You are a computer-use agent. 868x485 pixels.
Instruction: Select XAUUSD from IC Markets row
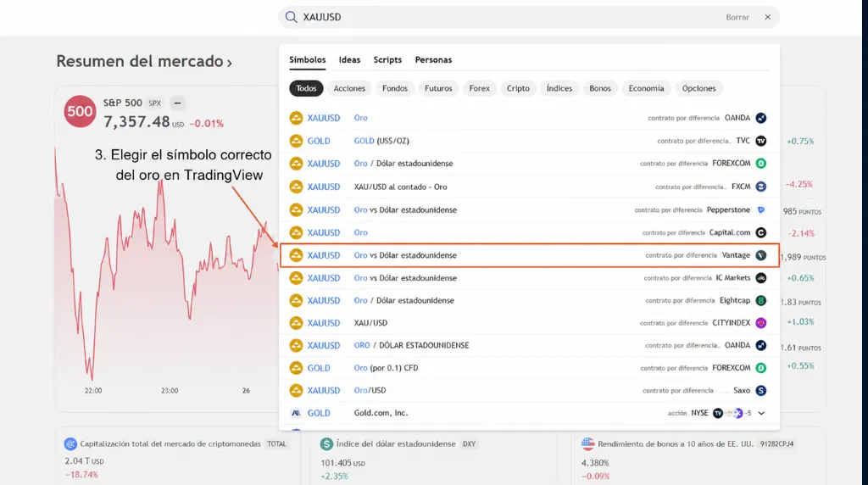point(529,278)
